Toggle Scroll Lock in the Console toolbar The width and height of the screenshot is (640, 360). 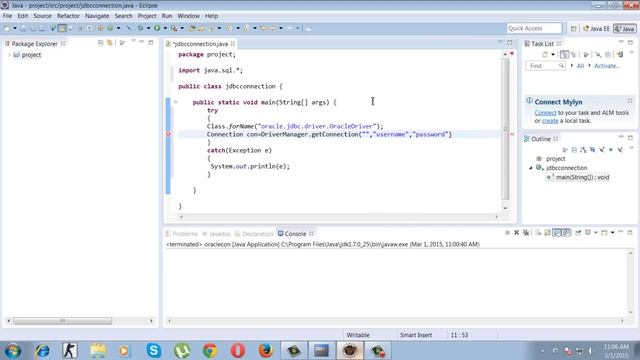point(547,233)
